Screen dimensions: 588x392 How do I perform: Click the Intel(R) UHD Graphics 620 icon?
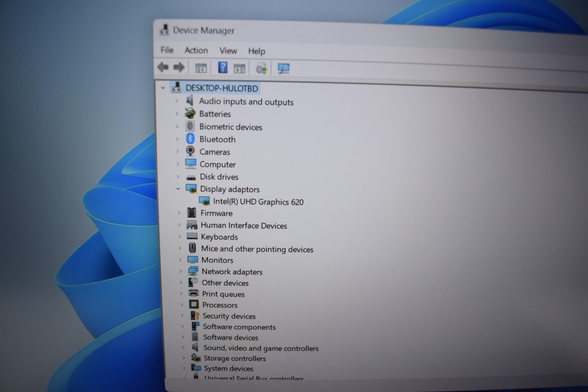pos(204,201)
